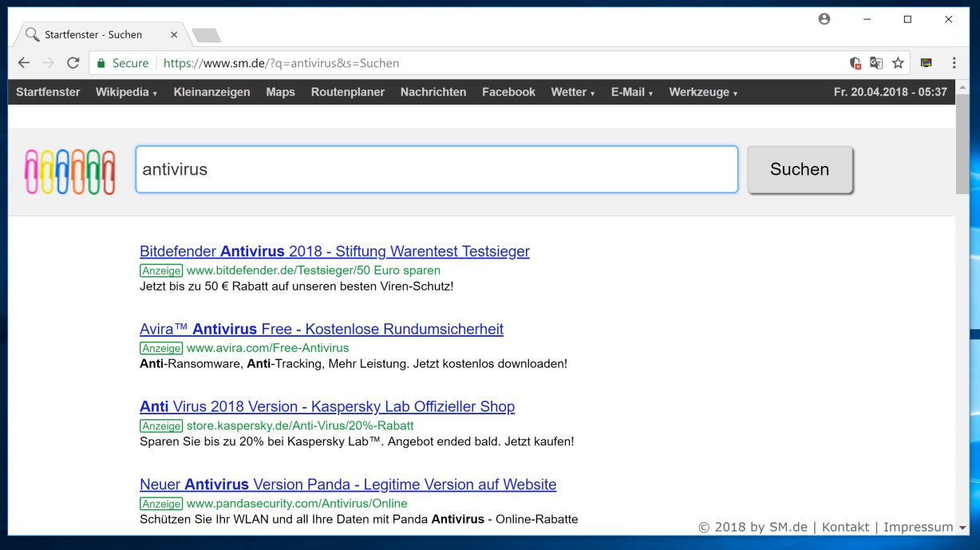Expand the Wetter dropdown menu

(x=573, y=92)
